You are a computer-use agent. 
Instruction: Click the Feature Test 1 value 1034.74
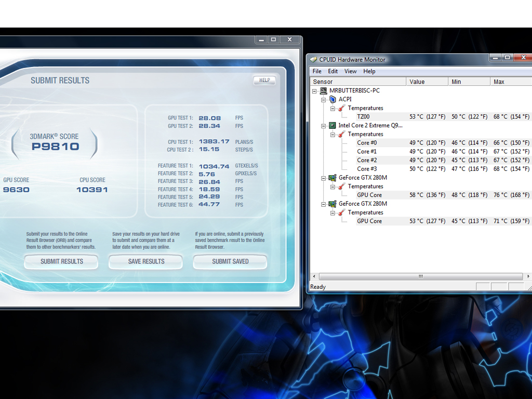click(x=214, y=166)
